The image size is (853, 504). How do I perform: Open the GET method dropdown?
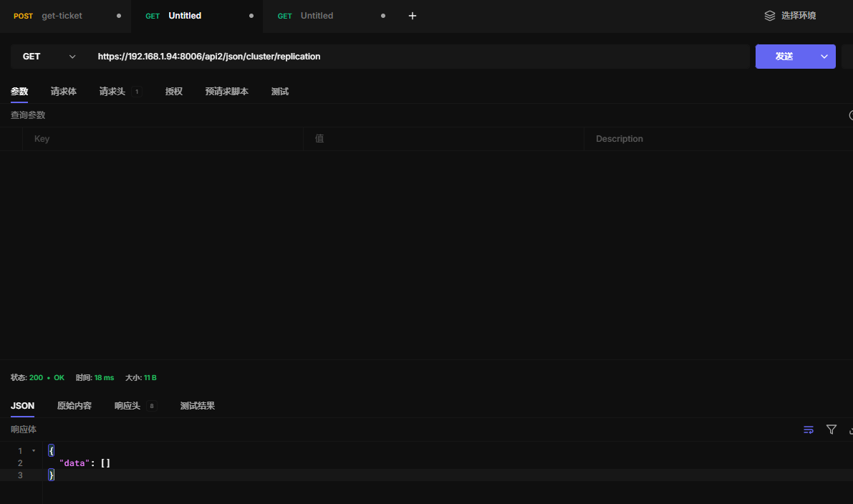[x=49, y=57]
